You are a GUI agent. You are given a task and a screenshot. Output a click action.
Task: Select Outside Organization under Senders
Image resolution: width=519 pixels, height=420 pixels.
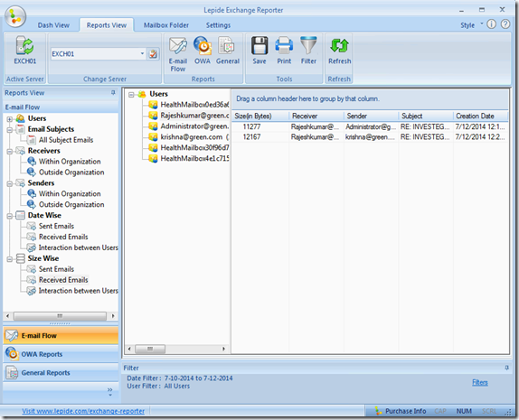coord(71,204)
